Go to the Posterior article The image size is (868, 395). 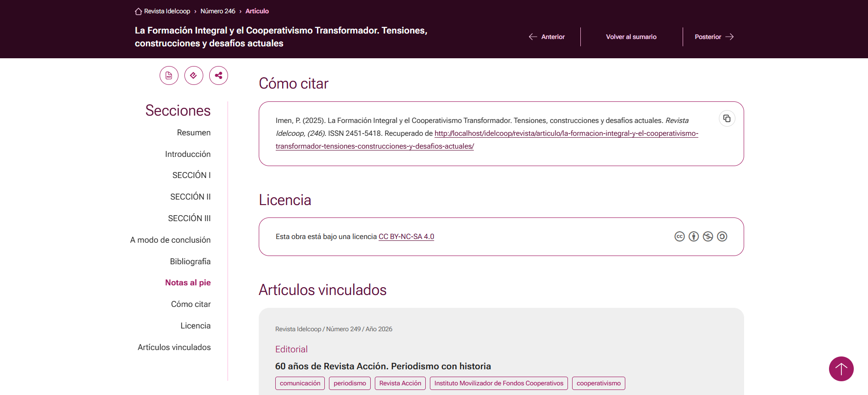(714, 37)
